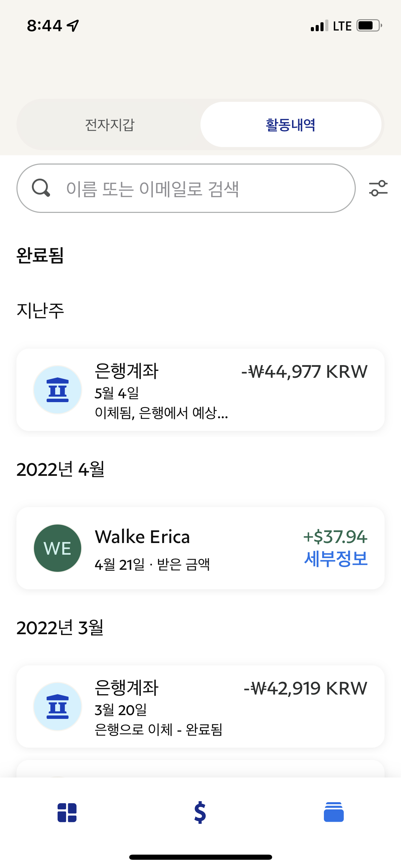Open the filter settings icon
401x868 pixels.
pos(378,188)
